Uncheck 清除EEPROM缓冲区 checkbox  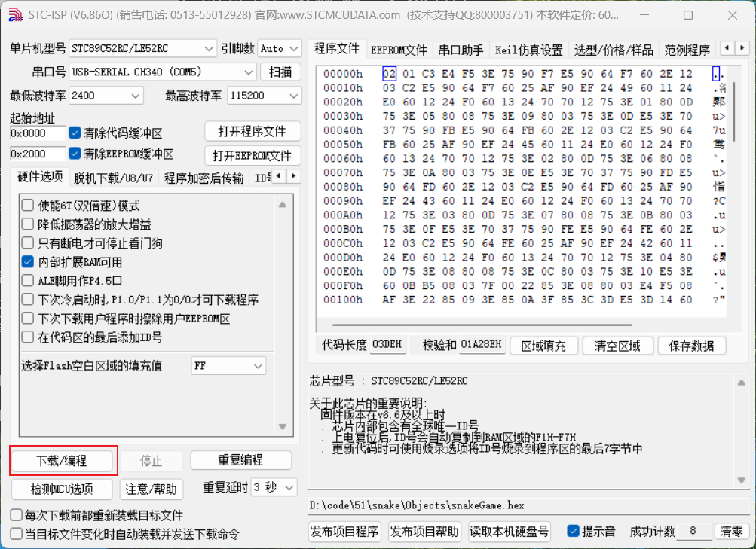click(x=75, y=154)
